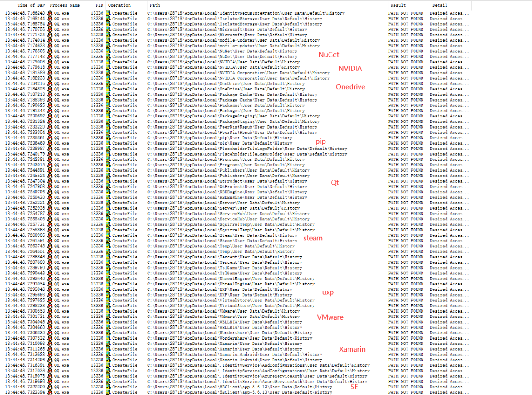Select the IdentityNexusIntegration path cell
Image resolution: width=532 pixels, height=395 pixels.
246,13
